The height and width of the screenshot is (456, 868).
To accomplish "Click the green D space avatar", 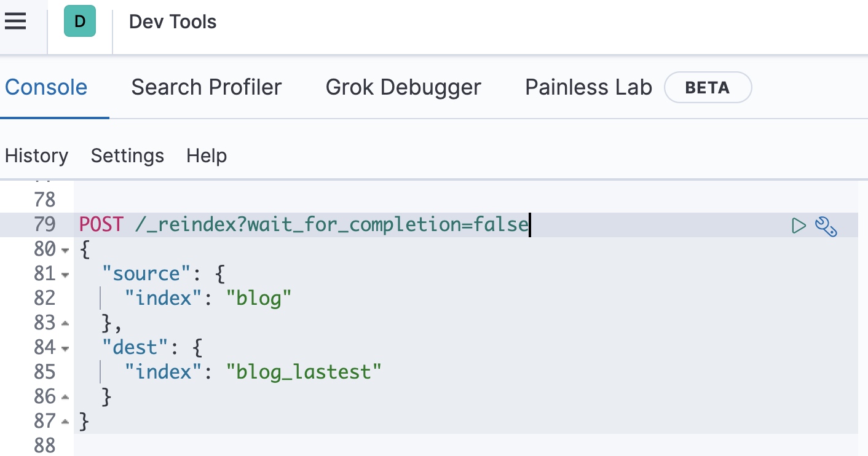I will [x=80, y=22].
